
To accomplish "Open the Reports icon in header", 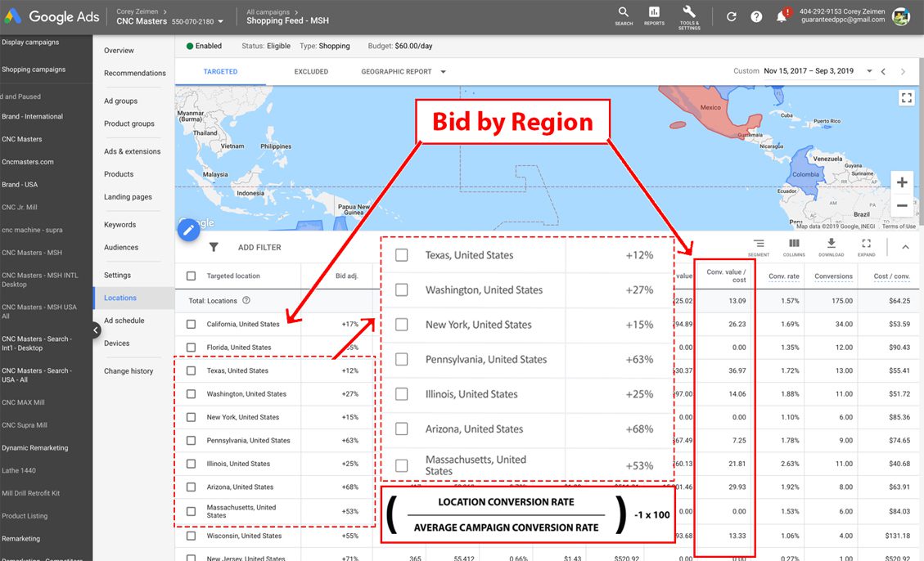I will coord(654,16).
